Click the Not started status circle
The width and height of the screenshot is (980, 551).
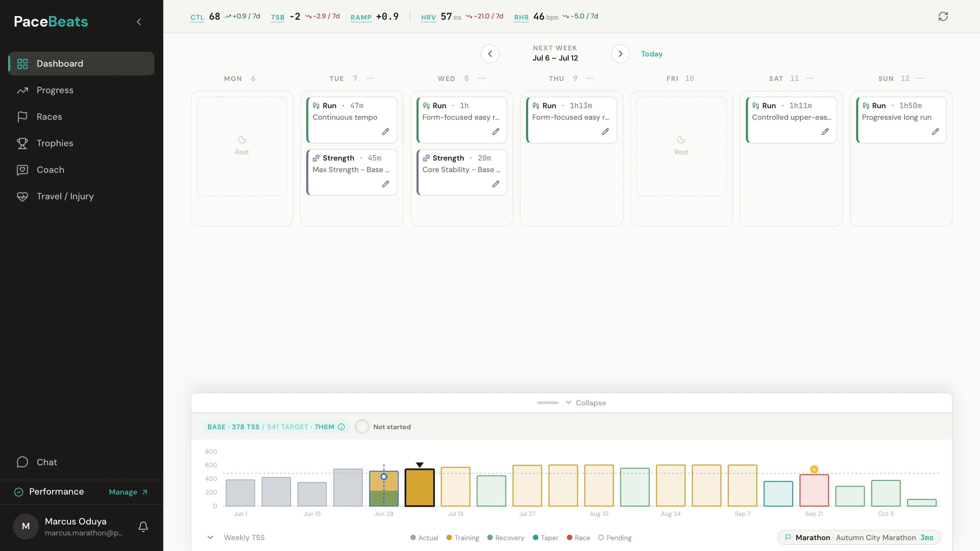tap(362, 427)
